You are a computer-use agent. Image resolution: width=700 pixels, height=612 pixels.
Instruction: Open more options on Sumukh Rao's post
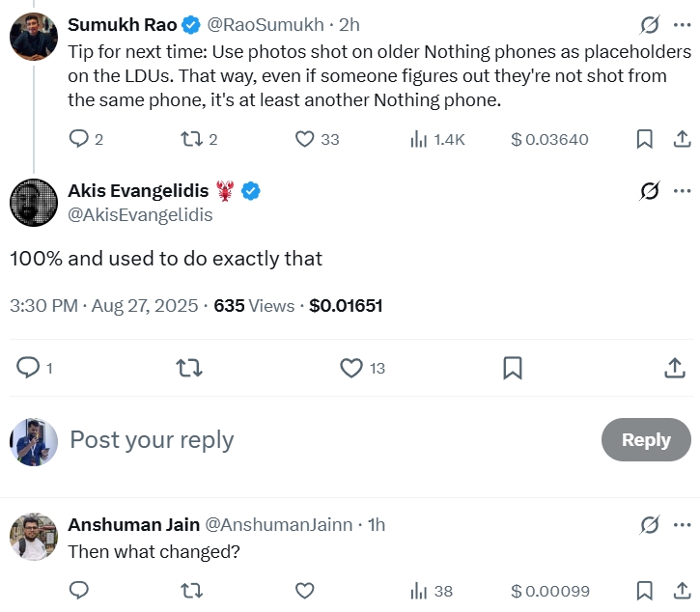(x=682, y=24)
